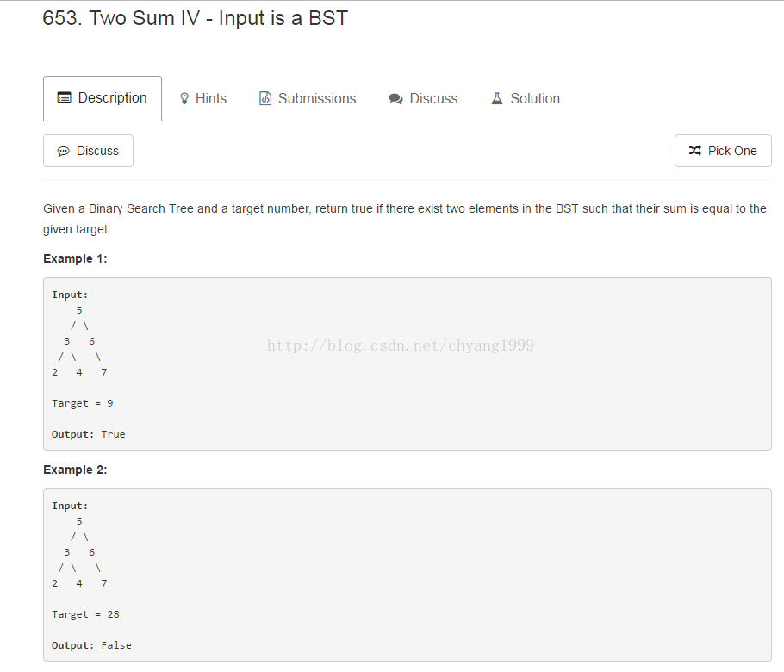The image size is (784, 672).
Task: Click the "Output: True" line
Action: (x=88, y=434)
